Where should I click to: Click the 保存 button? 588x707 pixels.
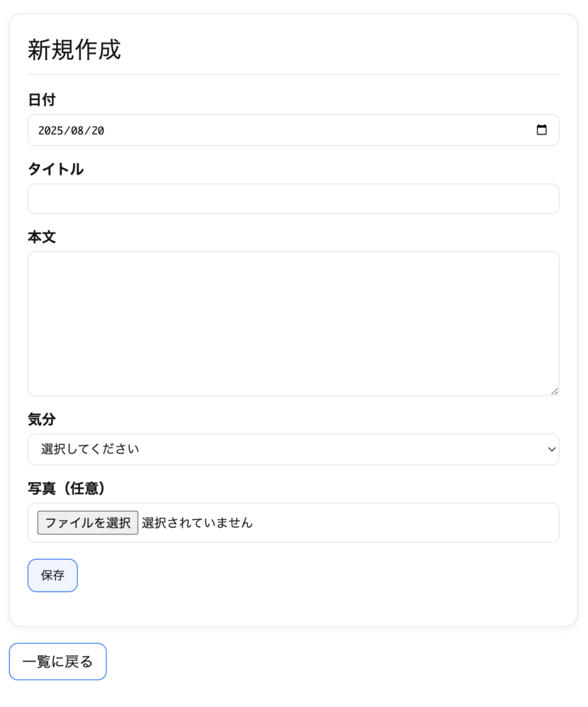pos(52,575)
